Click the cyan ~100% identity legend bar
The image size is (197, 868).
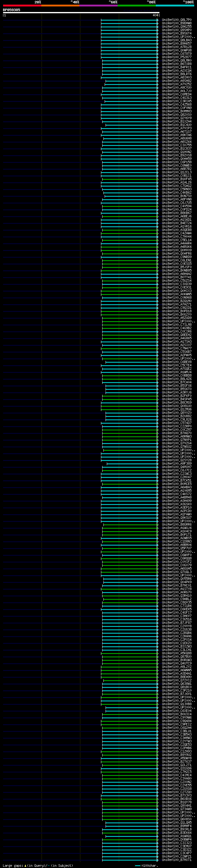[175, 6]
